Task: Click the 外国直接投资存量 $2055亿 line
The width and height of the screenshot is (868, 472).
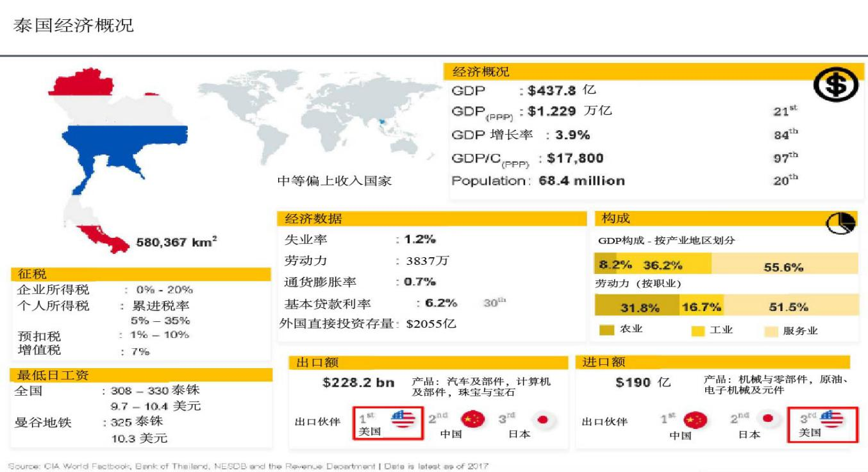Action: point(368,324)
